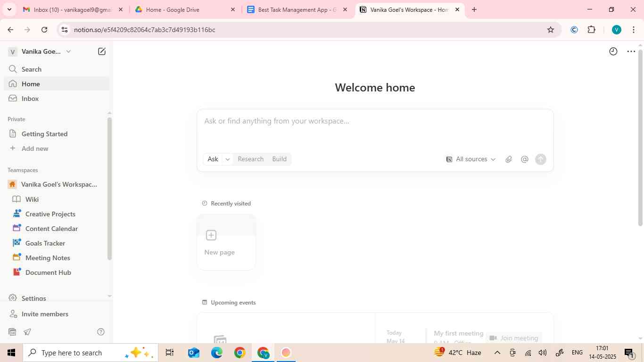Open the New page recently visited card
Screen dimensions: 644x362
pos(226,242)
